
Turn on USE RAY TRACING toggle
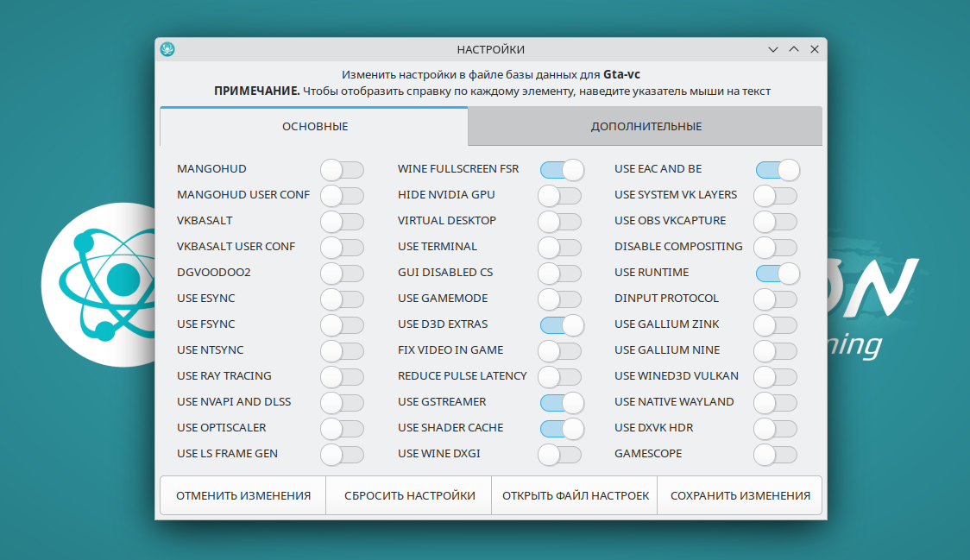click(342, 376)
